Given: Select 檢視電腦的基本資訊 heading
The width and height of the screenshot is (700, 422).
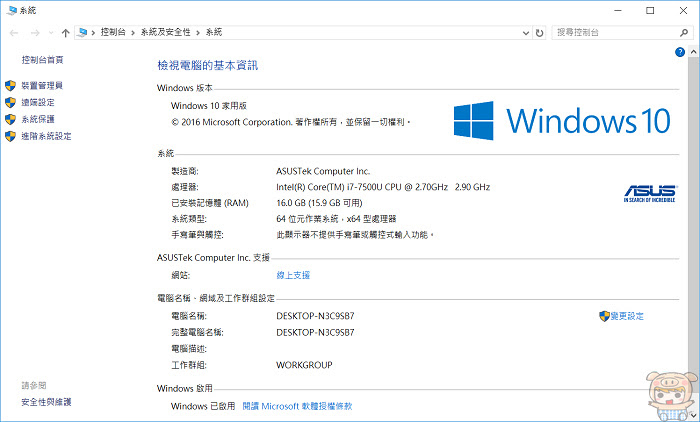Looking at the screenshot, I should 208,66.
